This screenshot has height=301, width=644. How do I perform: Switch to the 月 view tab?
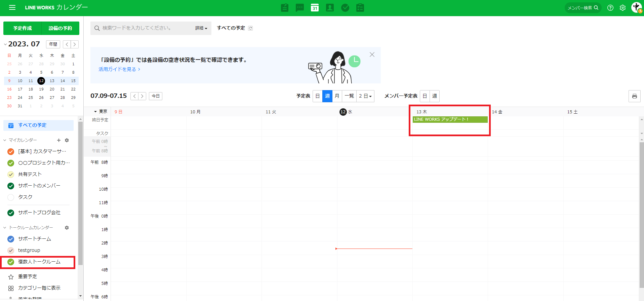click(337, 96)
